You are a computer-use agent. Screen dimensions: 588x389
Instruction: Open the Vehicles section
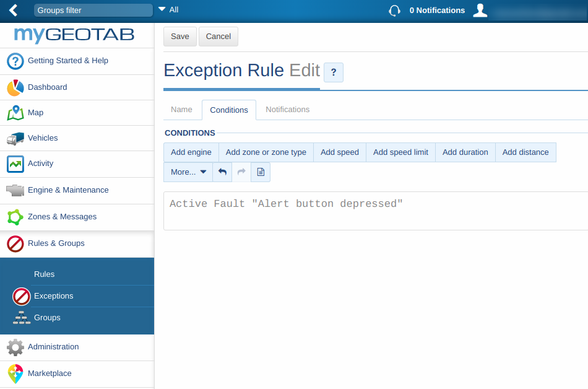point(41,138)
